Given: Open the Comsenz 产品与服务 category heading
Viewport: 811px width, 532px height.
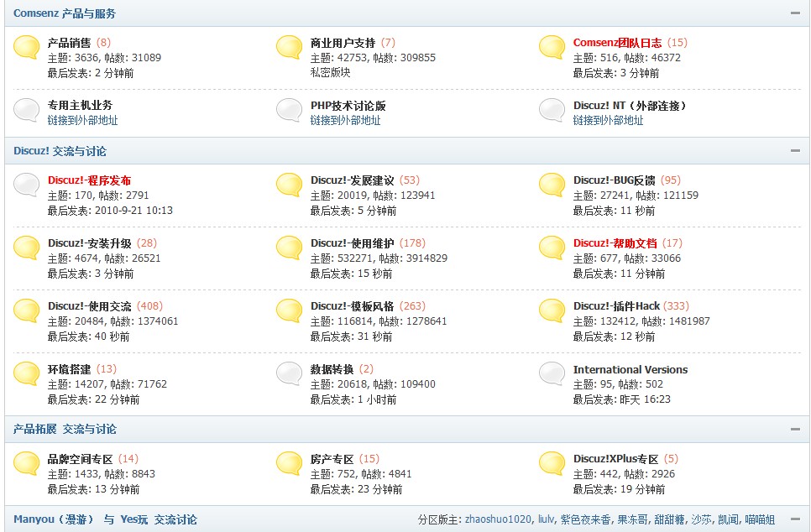Looking at the screenshot, I should (x=65, y=13).
